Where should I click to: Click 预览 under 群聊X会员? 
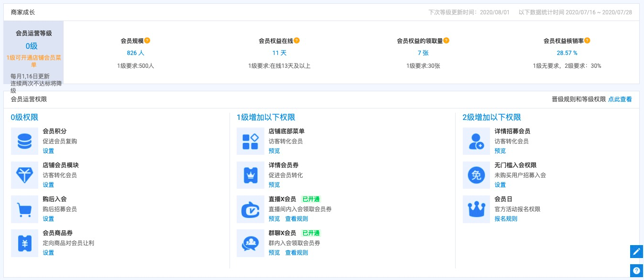[274, 253]
